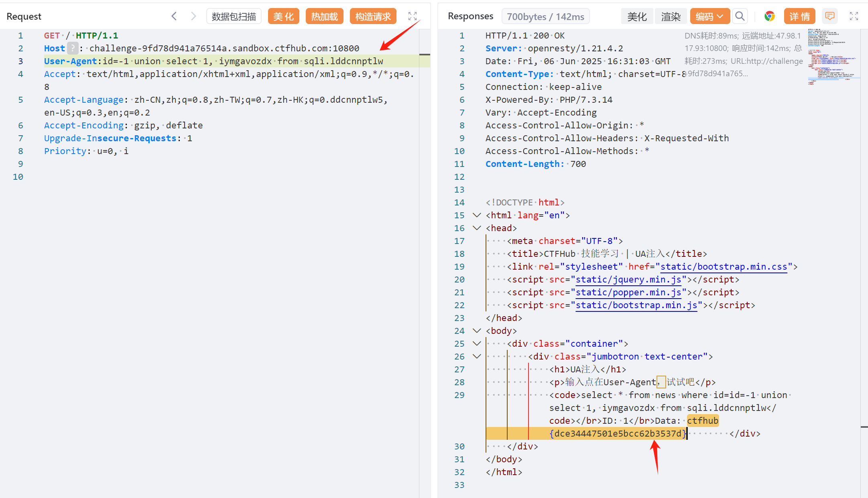The image size is (868, 498).
Task: Open response in Chrome browser icon
Action: pyautogui.click(x=769, y=16)
